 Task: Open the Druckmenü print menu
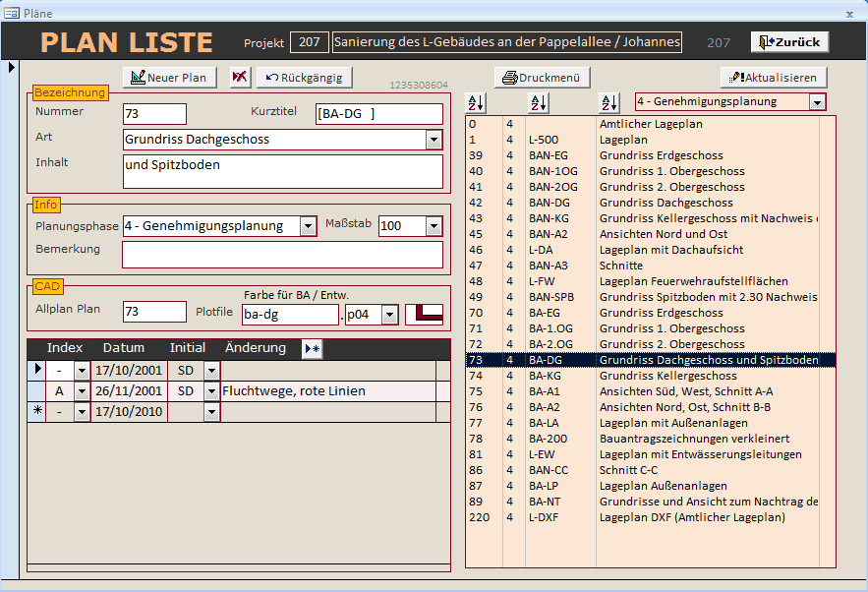[542, 78]
